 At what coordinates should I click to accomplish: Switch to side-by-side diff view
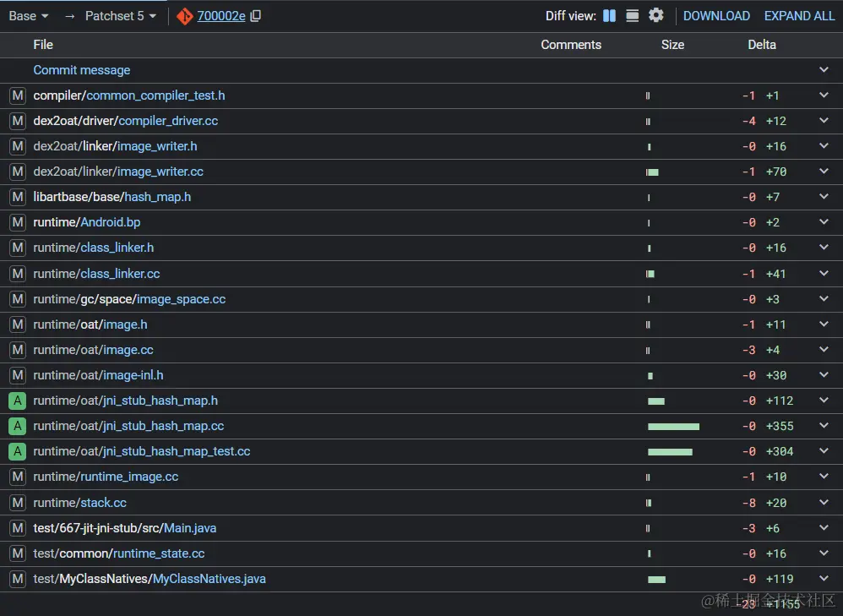(x=610, y=16)
